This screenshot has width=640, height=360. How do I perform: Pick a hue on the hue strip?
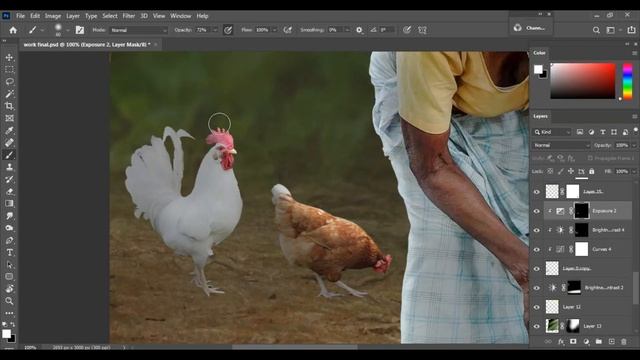(627, 81)
